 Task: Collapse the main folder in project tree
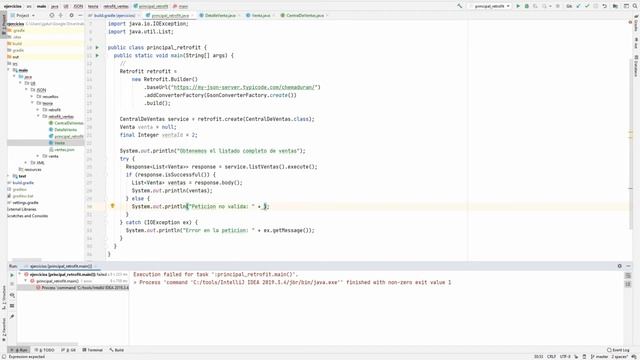[9, 70]
